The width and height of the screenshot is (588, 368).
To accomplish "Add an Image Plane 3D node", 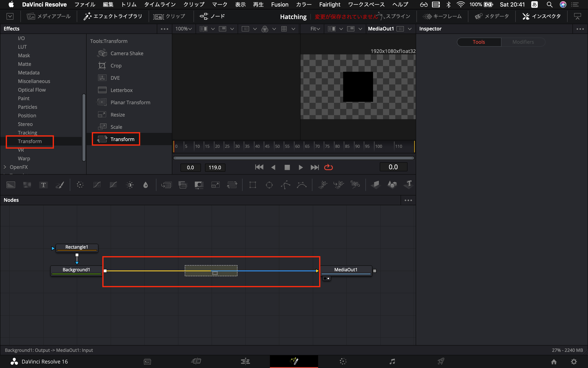I will pos(376,185).
